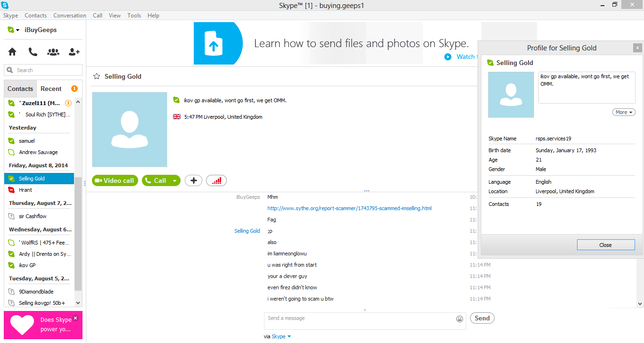Click the chat resize dots handle
Viewport: 644px width, 343px height.
click(367, 191)
